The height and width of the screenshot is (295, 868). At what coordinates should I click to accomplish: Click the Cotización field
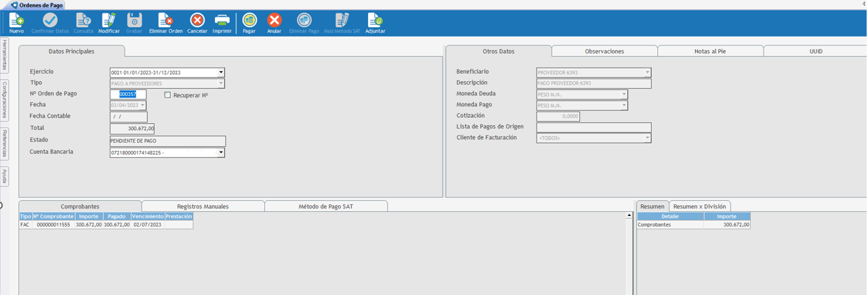tap(558, 116)
